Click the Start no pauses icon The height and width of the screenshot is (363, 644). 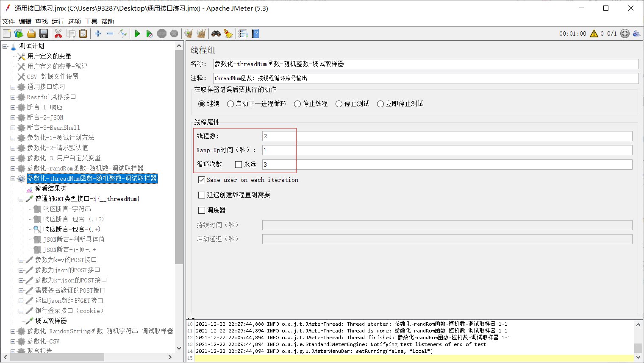[x=149, y=34]
